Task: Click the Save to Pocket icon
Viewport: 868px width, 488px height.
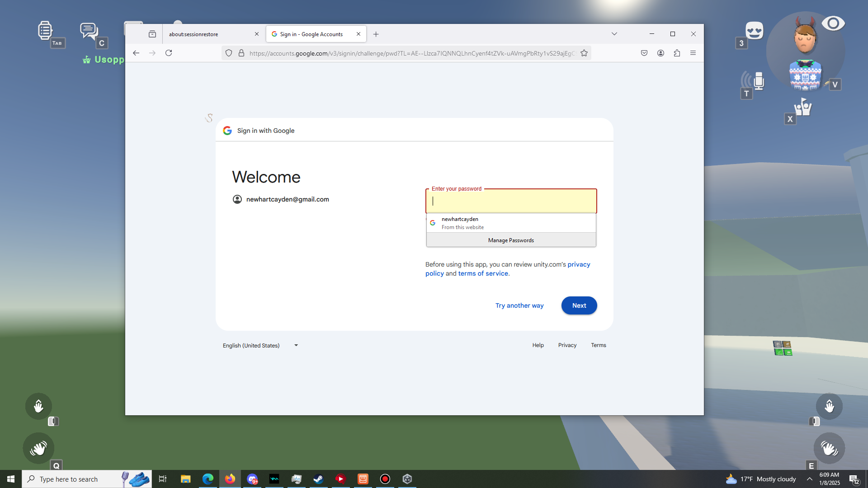Action: [644, 53]
